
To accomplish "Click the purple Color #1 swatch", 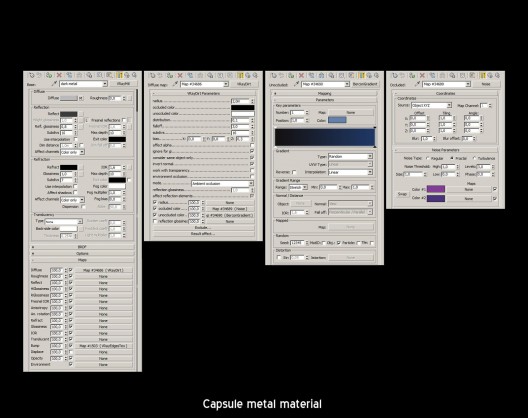I will click(436, 189).
